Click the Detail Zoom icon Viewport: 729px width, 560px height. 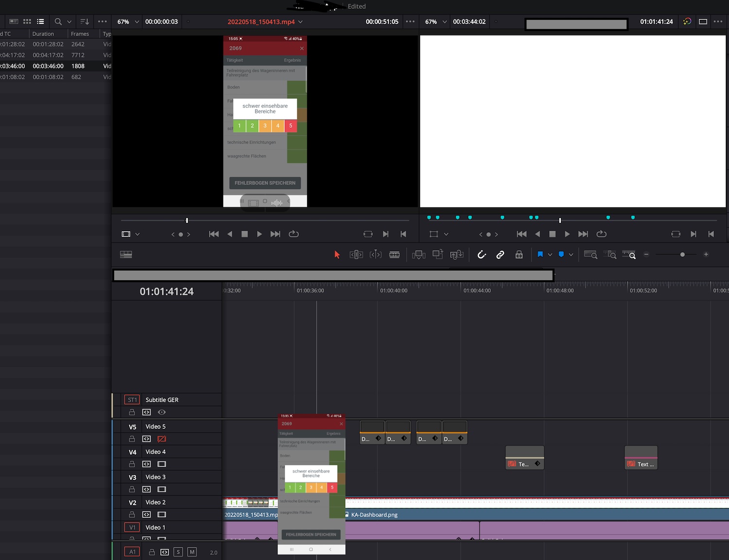[x=610, y=255]
